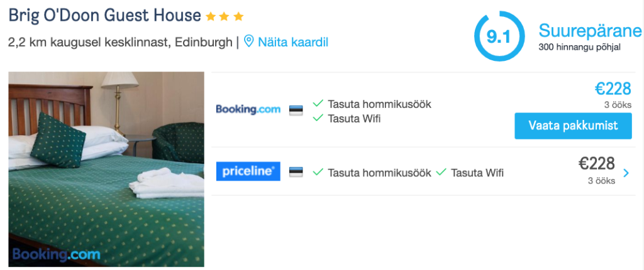Click the Vaata pakkumist button

573,126
